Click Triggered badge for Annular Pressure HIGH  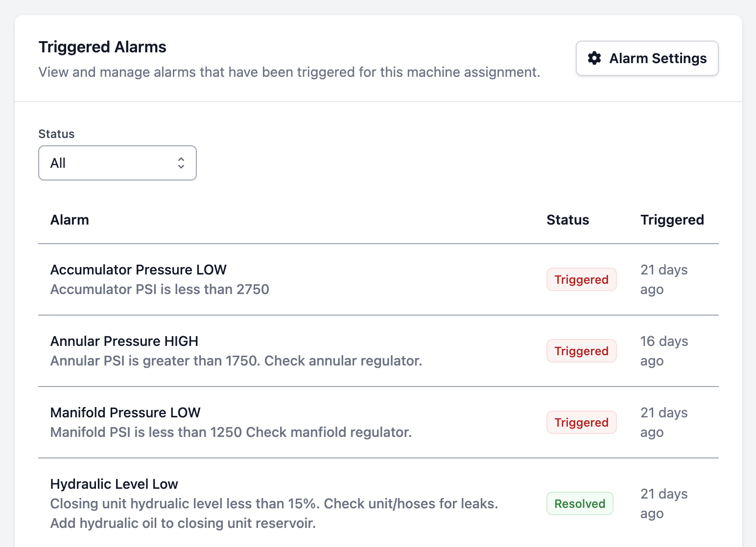coord(581,351)
